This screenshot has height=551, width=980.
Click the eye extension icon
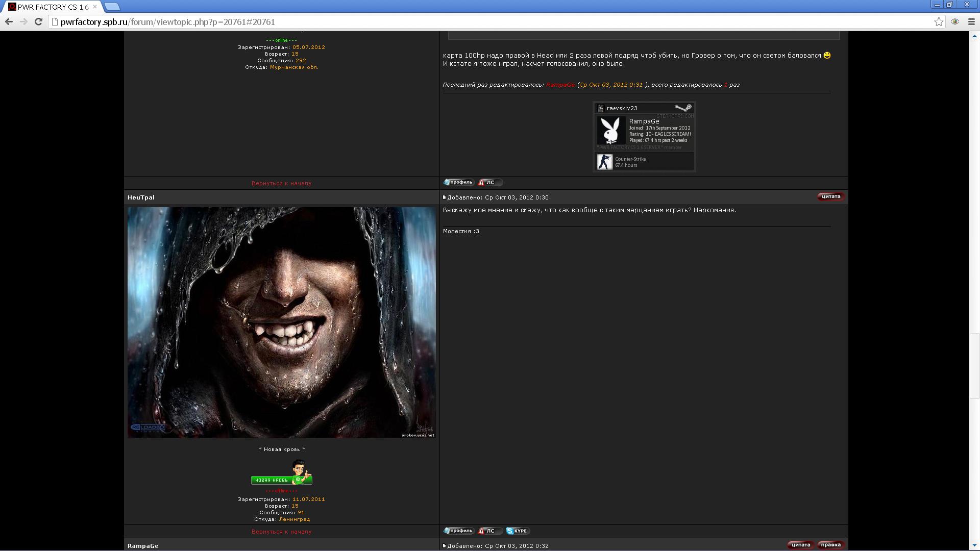coord(955,21)
